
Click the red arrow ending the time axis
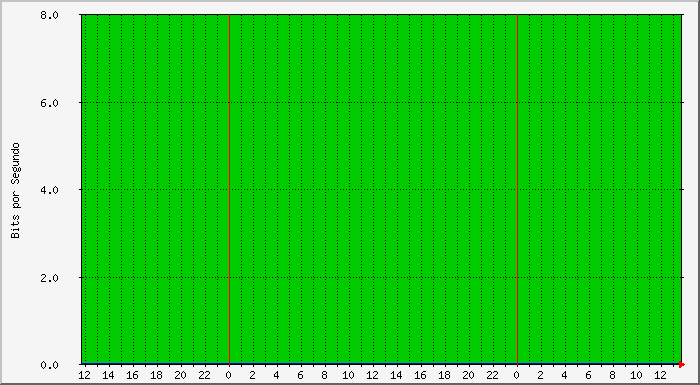pos(681,365)
